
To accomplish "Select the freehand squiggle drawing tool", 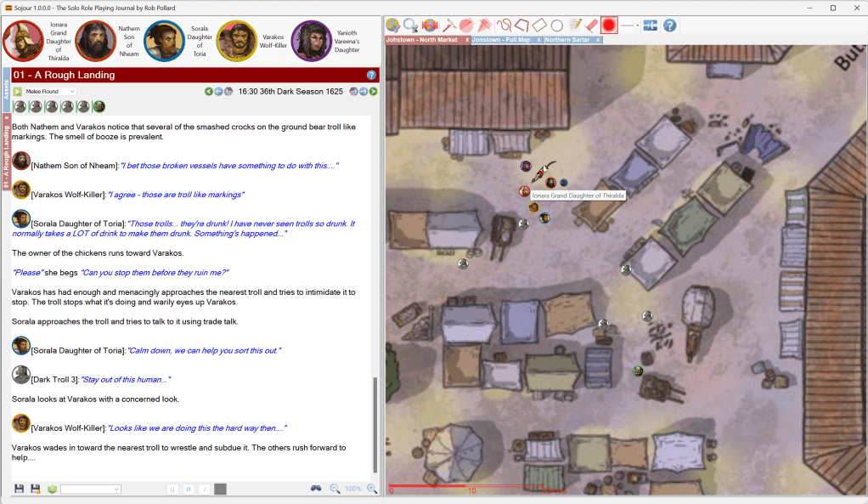I will 504,25.
